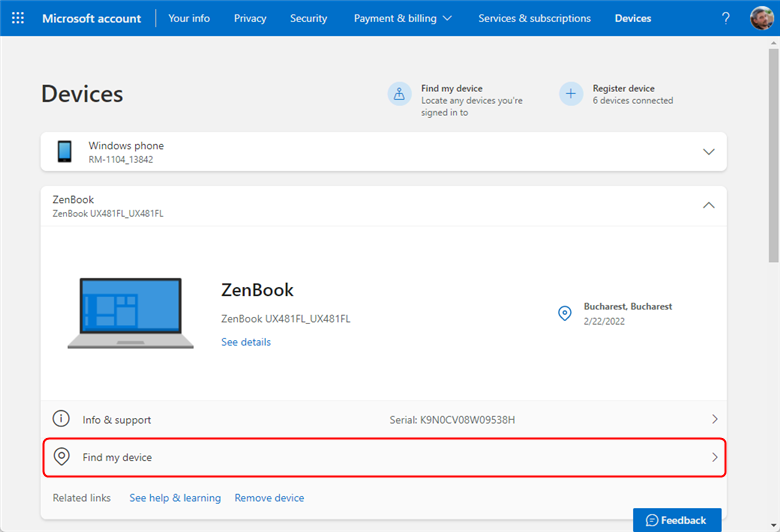Click the Windows phone name text
Viewport: 780px width, 532px height.
(x=126, y=146)
